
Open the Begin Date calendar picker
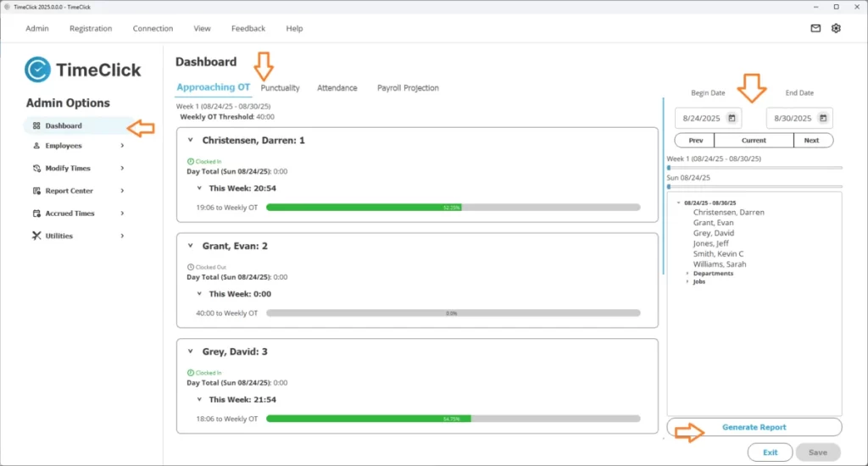click(x=732, y=118)
